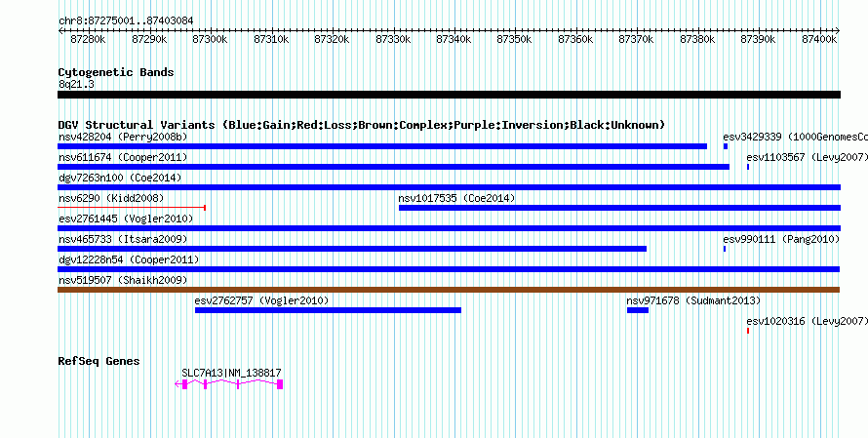Click the black 8q21.3 cytogenetic band bar
868x438 pixels.
click(x=449, y=95)
